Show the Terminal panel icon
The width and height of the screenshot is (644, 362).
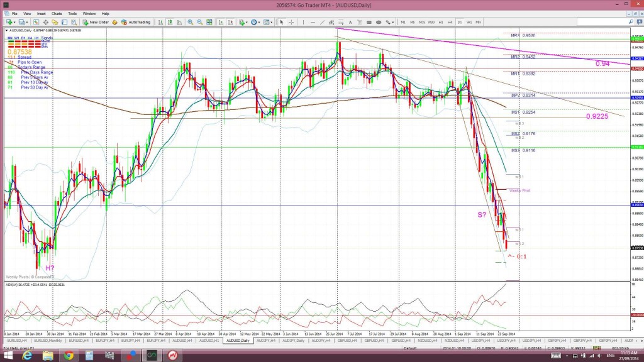pos(65,22)
